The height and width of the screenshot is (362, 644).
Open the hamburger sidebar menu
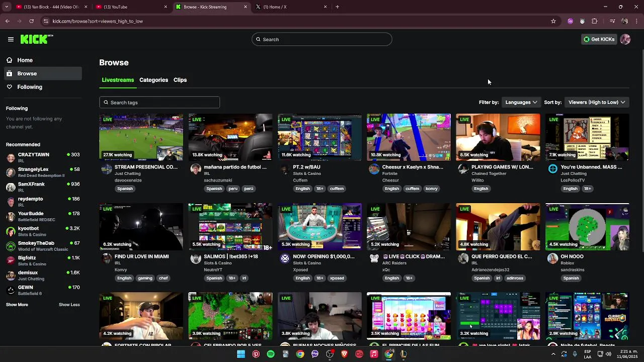[11, 39]
